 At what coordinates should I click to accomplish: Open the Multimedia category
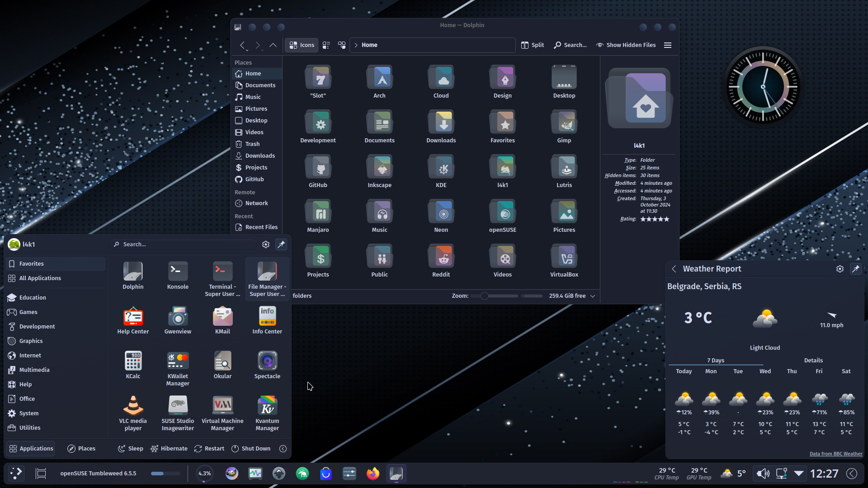click(x=56, y=370)
